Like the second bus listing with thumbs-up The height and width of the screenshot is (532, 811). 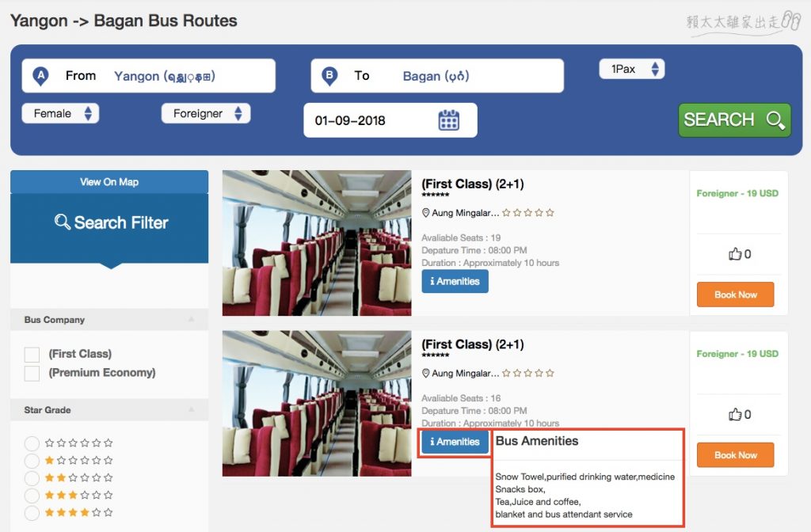(734, 414)
